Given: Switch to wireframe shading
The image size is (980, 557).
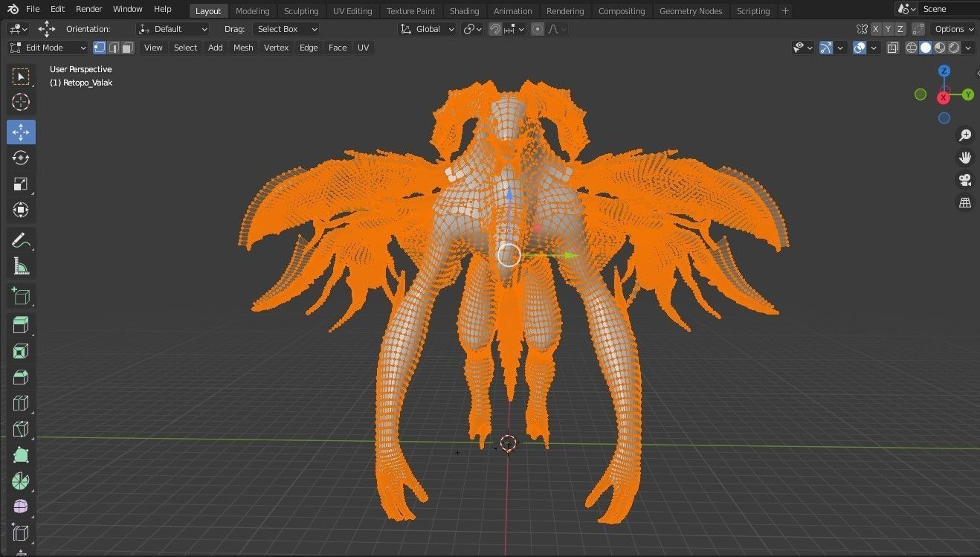Looking at the screenshot, I should (x=912, y=48).
